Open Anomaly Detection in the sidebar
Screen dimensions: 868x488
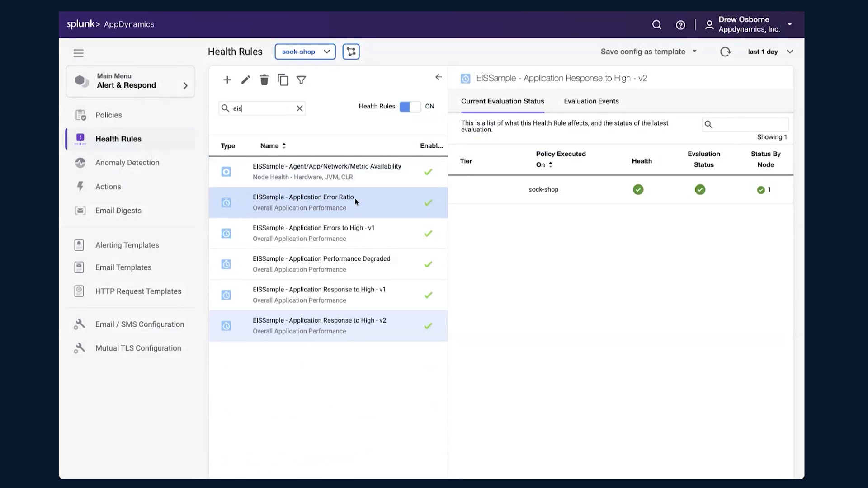coord(127,163)
